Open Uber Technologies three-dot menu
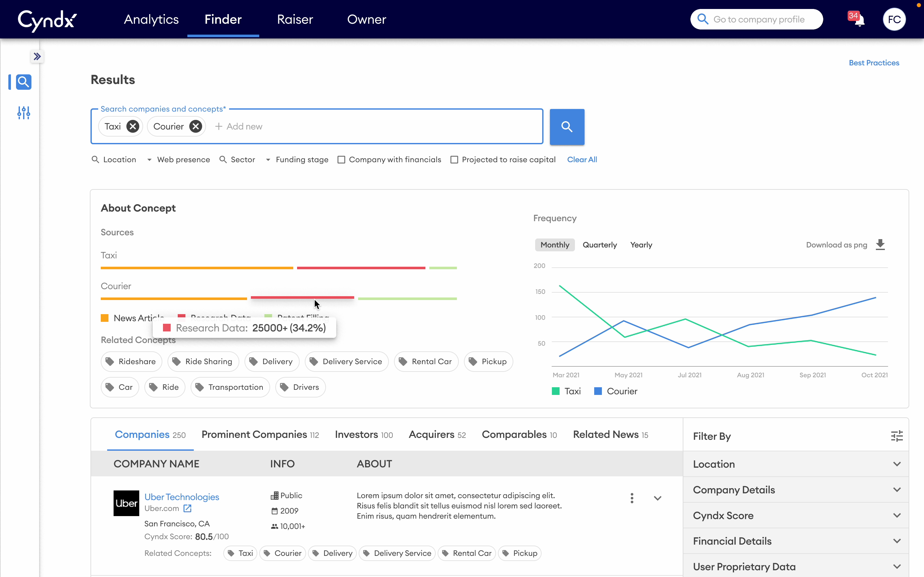This screenshot has width=924, height=577. [632, 498]
